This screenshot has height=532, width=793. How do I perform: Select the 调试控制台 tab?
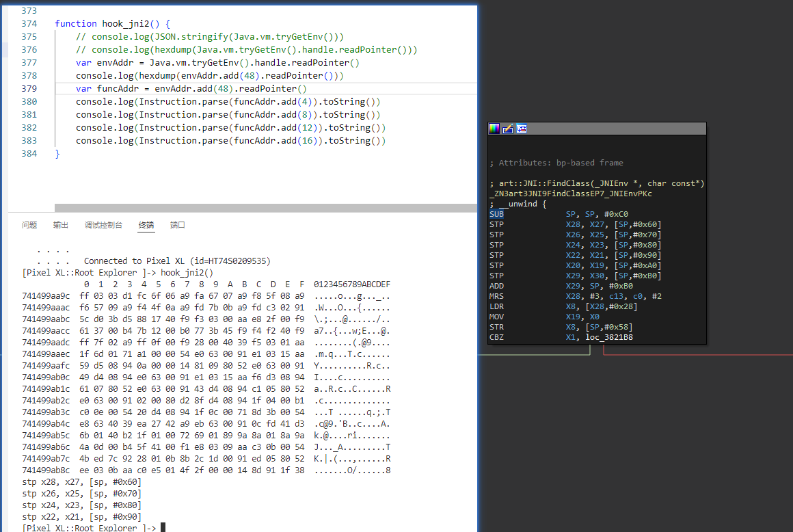pos(103,225)
